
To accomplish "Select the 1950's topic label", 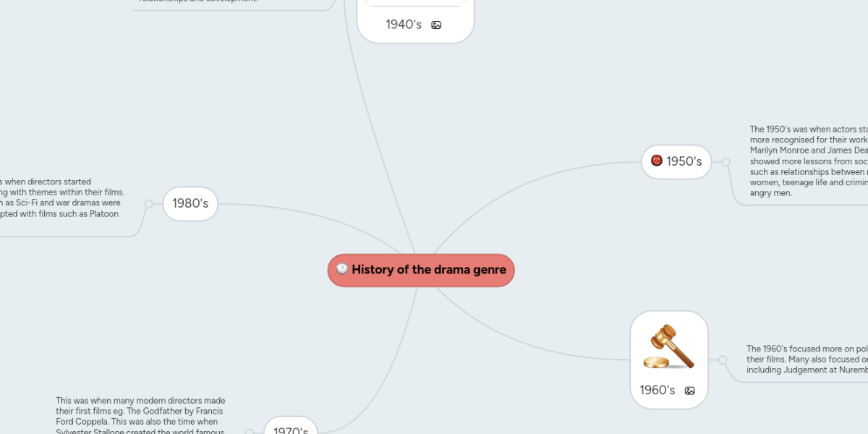I will pos(684,161).
